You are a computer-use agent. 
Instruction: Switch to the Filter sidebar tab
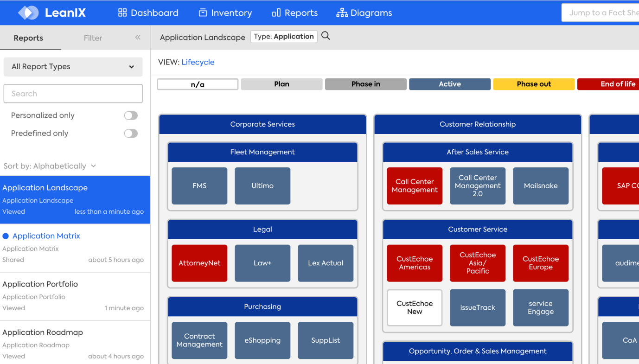pyautogui.click(x=93, y=38)
